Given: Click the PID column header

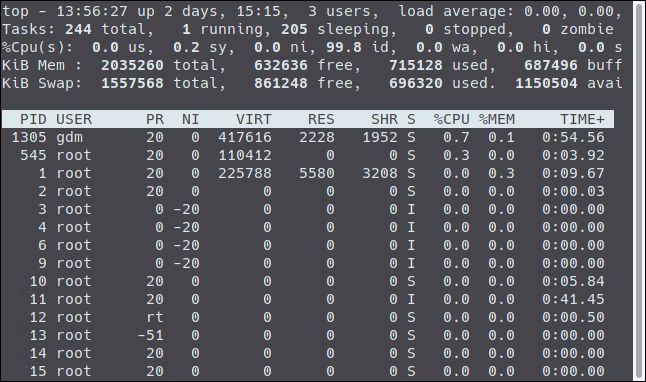Looking at the screenshot, I should point(33,119).
